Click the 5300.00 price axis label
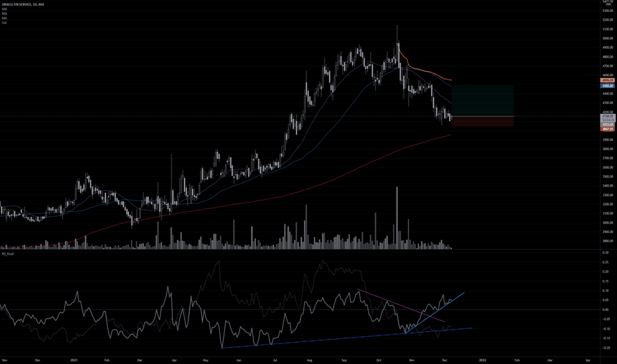This screenshot has width=617, height=364. 608,11
